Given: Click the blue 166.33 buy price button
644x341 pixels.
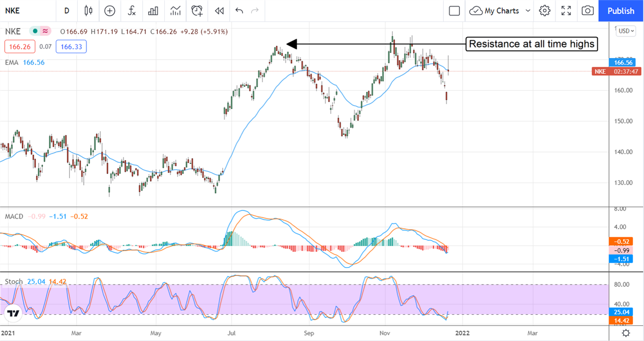Looking at the screenshot, I should [x=71, y=47].
